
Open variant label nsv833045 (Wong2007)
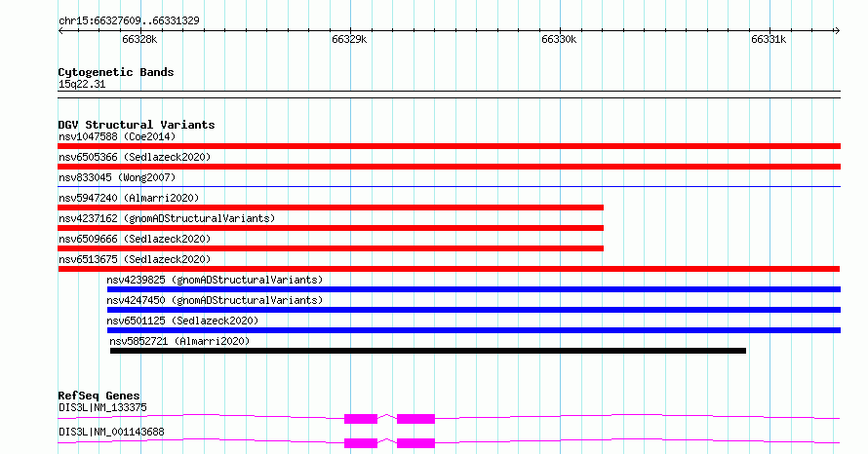(117, 177)
